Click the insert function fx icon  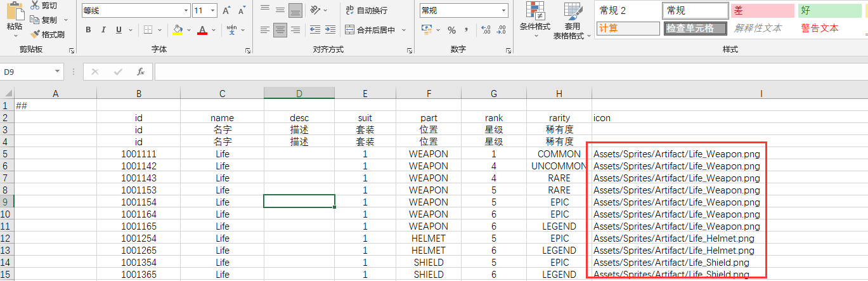(x=141, y=72)
